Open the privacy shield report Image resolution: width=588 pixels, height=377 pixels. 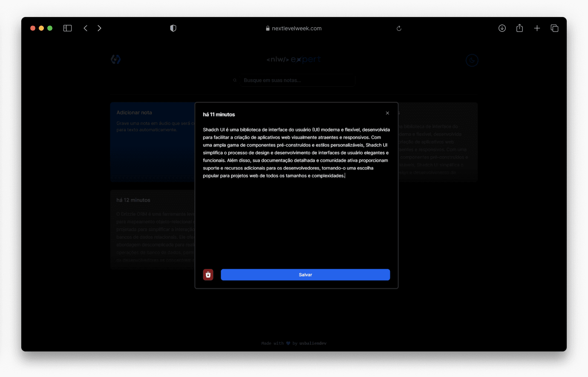click(173, 28)
